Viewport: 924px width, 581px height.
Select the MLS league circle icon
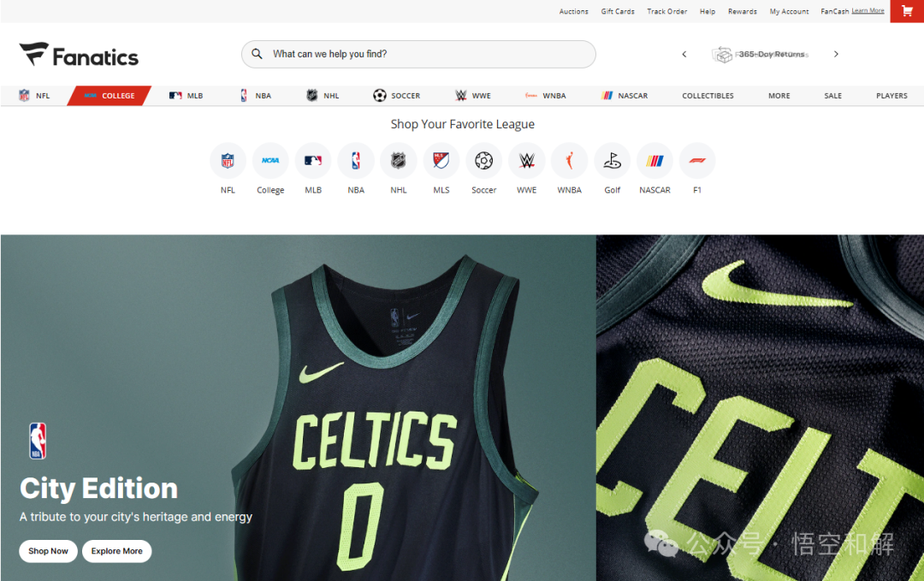(x=441, y=160)
